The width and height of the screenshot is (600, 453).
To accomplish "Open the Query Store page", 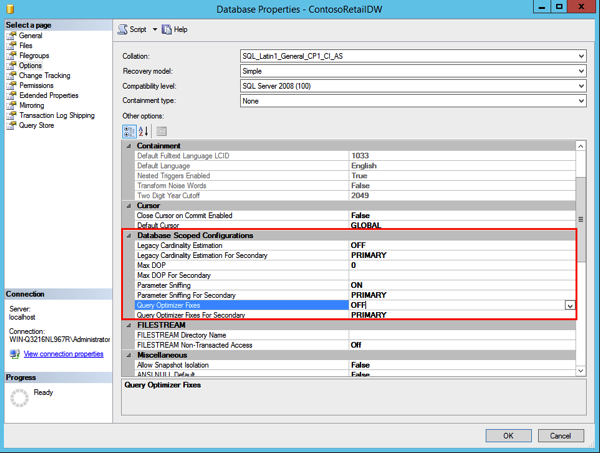I will pyautogui.click(x=37, y=125).
